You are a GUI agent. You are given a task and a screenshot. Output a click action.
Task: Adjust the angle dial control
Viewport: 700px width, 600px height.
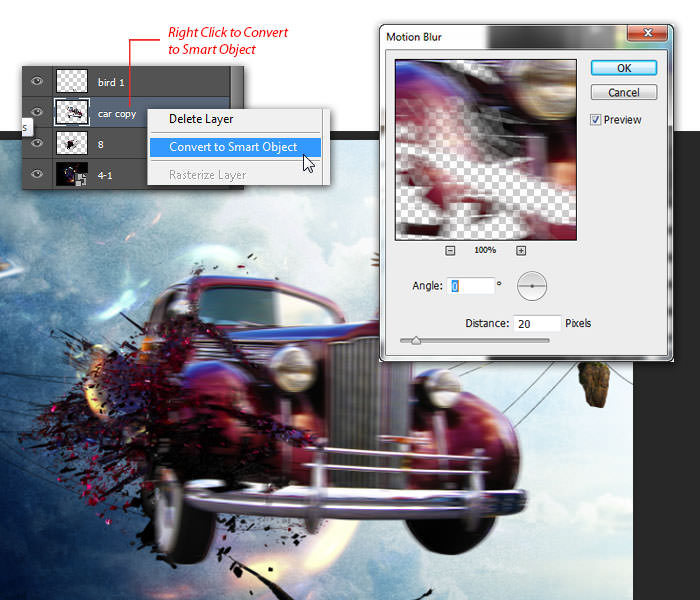point(532,286)
